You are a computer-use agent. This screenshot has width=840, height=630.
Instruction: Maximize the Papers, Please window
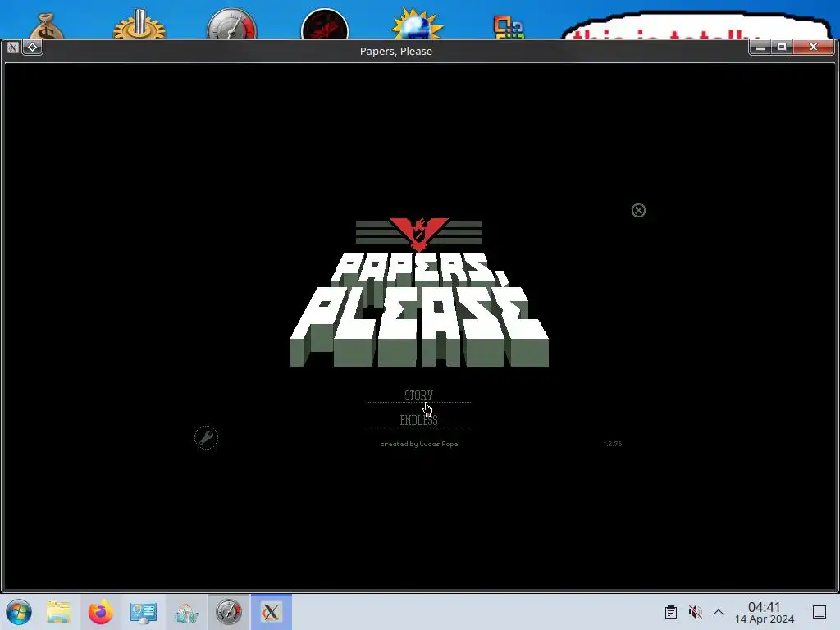(782, 47)
